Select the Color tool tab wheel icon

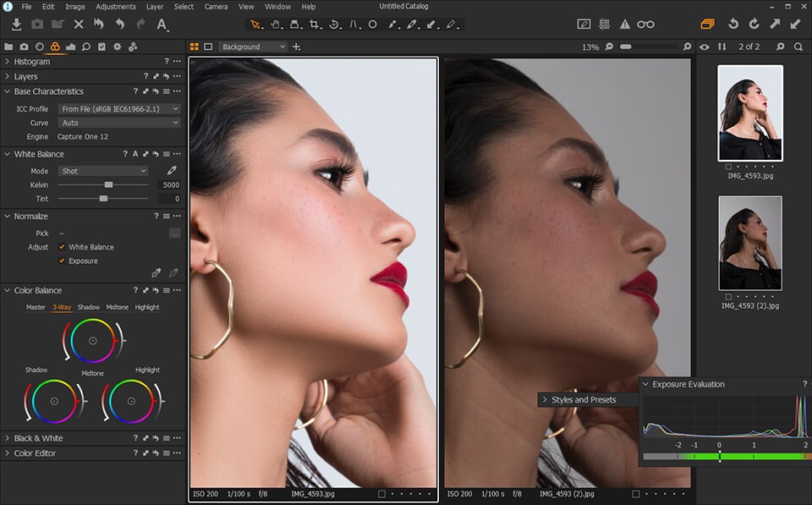[x=55, y=47]
